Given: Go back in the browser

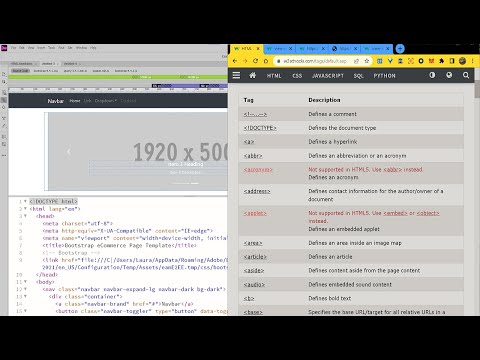Looking at the screenshot, I should [x=235, y=61].
